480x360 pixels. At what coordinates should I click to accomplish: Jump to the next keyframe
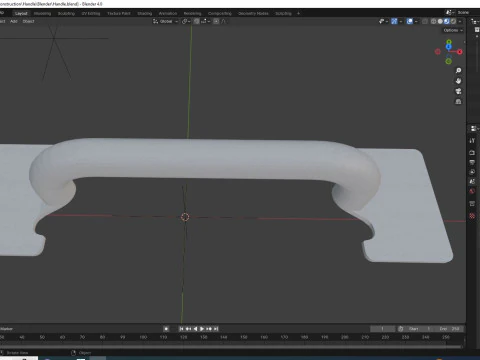pyautogui.click(x=209, y=329)
